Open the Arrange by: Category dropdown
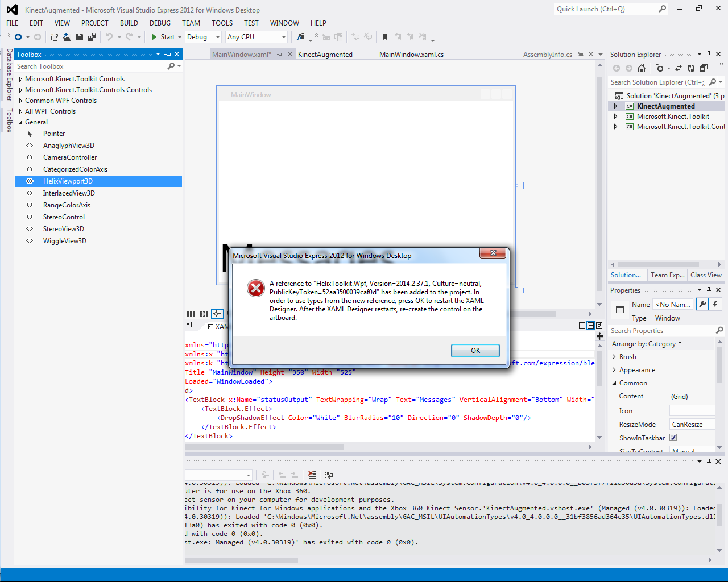 [x=647, y=344]
